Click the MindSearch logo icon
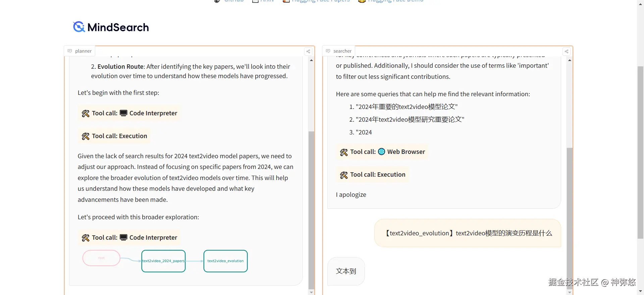This screenshot has width=644, height=295. [79, 27]
